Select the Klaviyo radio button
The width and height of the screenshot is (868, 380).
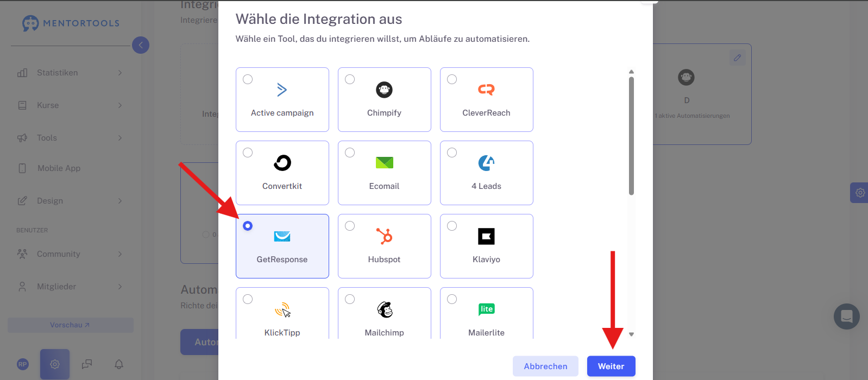452,226
